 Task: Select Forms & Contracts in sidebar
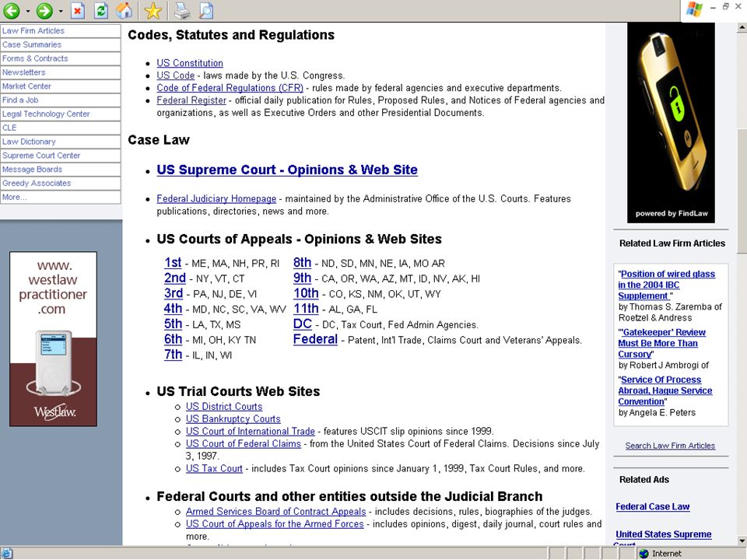[x=60, y=58]
